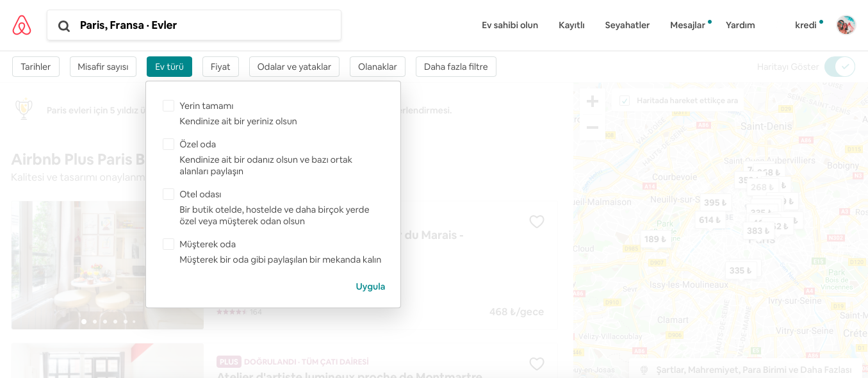Click the Airbnb Plus Paris heading

[x=78, y=160]
